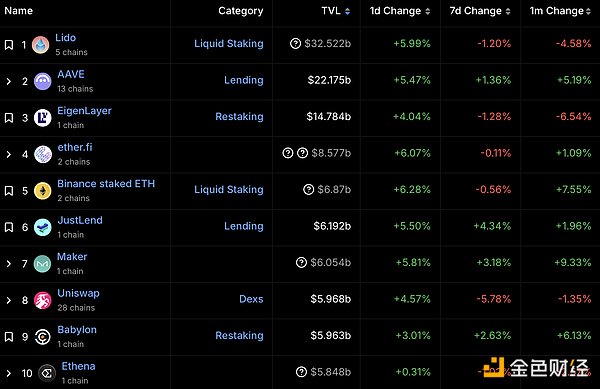
Task: Expand the ether.fi sub-protocols
Action: [8, 155]
